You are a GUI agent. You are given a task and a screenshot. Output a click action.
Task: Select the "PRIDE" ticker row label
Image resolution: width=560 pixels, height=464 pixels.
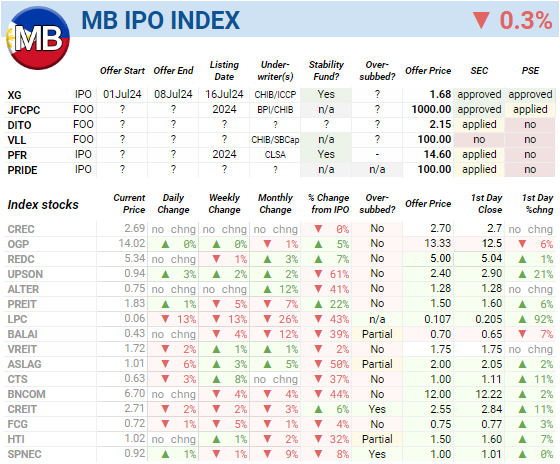(22, 170)
